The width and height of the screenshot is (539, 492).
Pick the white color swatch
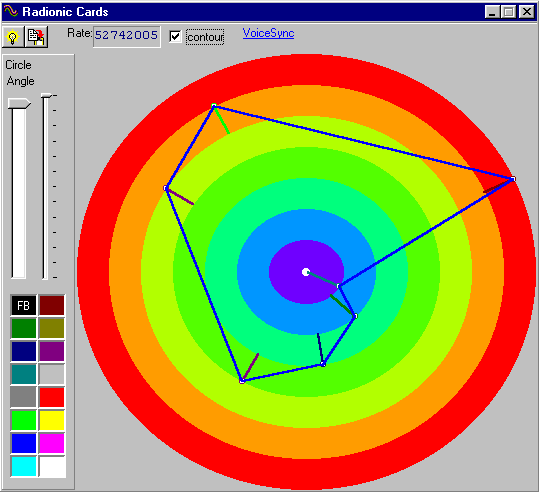click(x=52, y=466)
